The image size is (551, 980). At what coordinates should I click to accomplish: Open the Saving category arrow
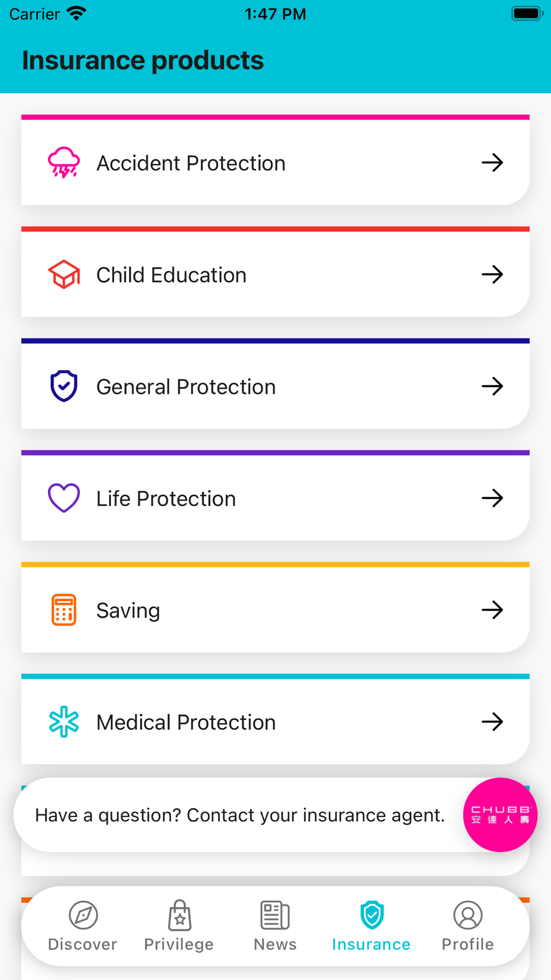coord(492,610)
